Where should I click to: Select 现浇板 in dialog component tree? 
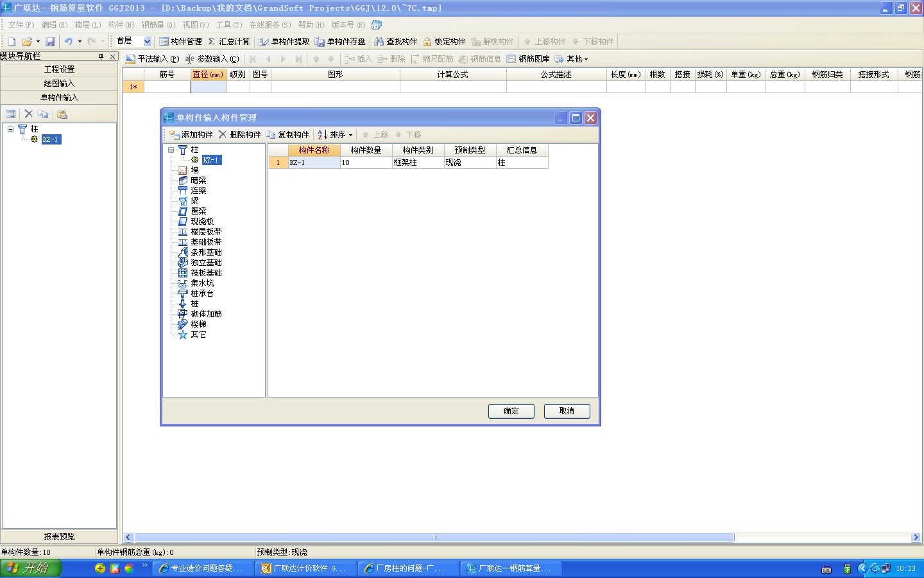click(202, 222)
